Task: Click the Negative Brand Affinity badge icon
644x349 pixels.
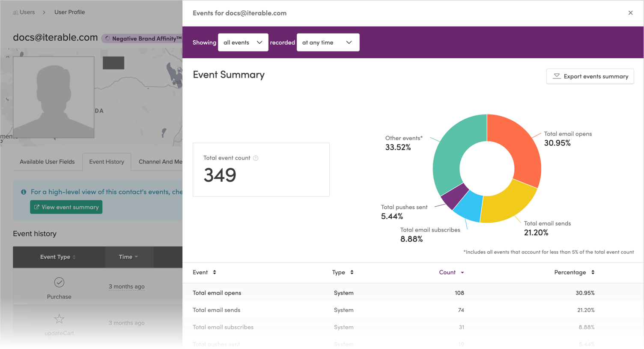Action: pos(107,39)
